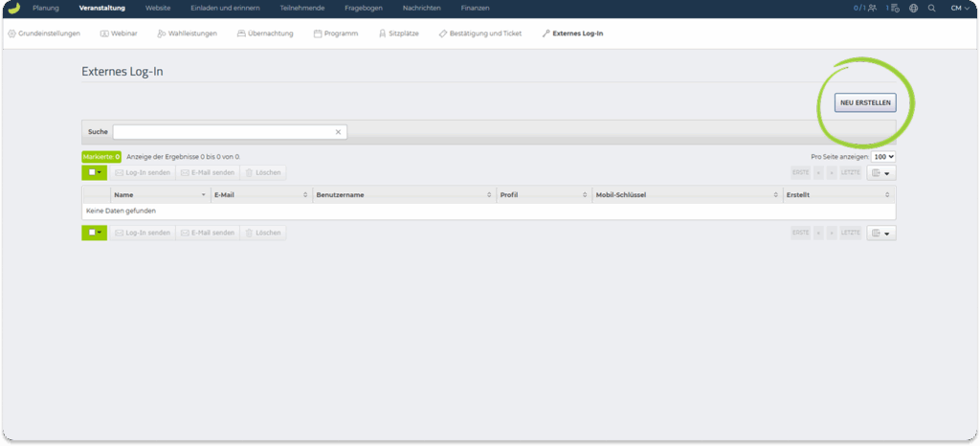980x446 pixels.
Task: Click into the Suche input field
Action: [x=225, y=132]
